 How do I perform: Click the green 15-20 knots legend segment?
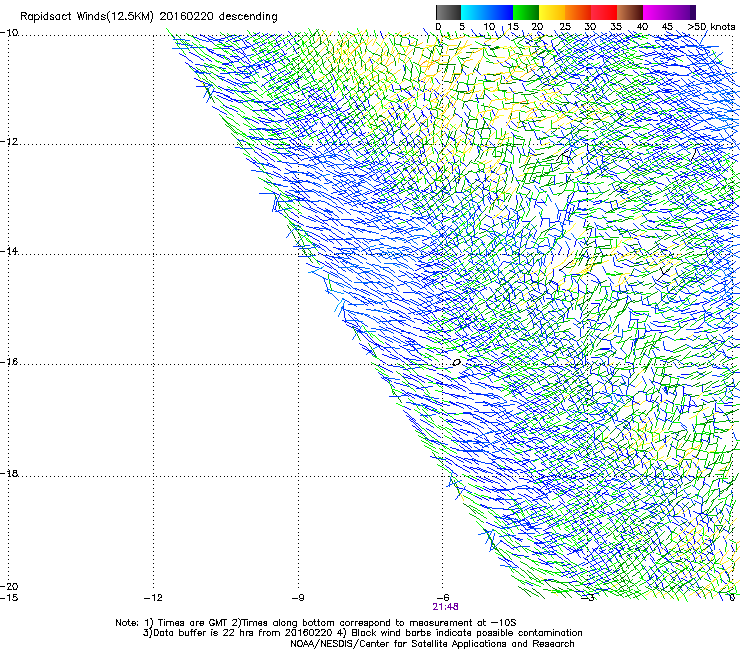[x=526, y=12]
